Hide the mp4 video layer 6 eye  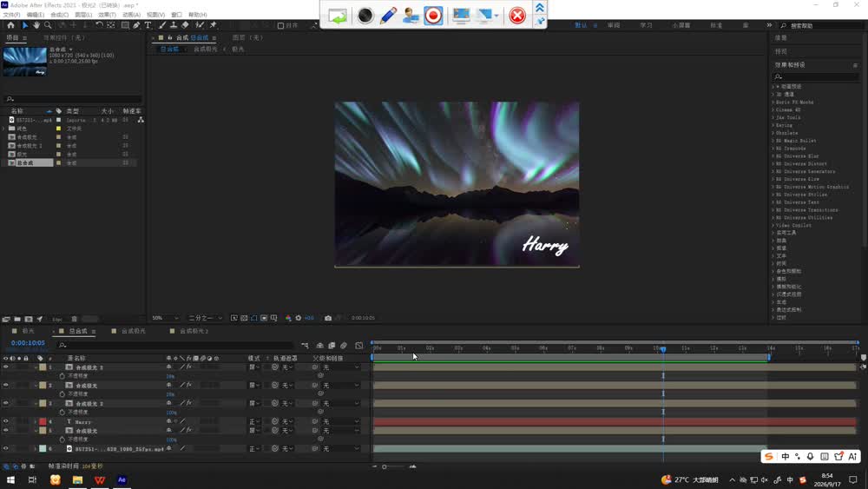click(x=5, y=448)
